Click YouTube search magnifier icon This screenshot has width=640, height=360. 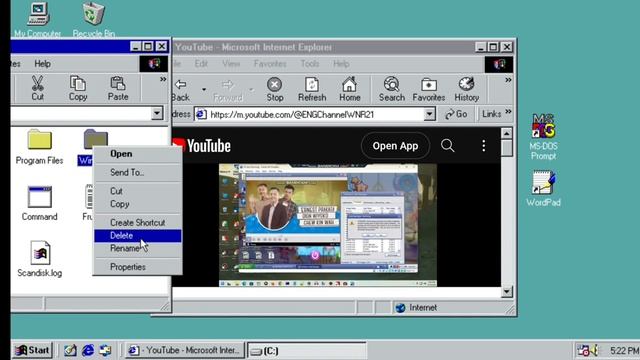point(447,145)
